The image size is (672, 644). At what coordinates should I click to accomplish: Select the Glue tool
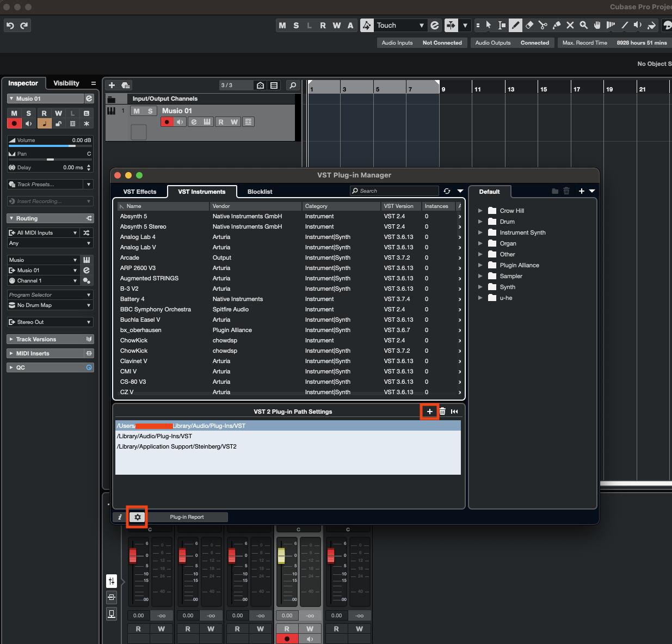557,25
